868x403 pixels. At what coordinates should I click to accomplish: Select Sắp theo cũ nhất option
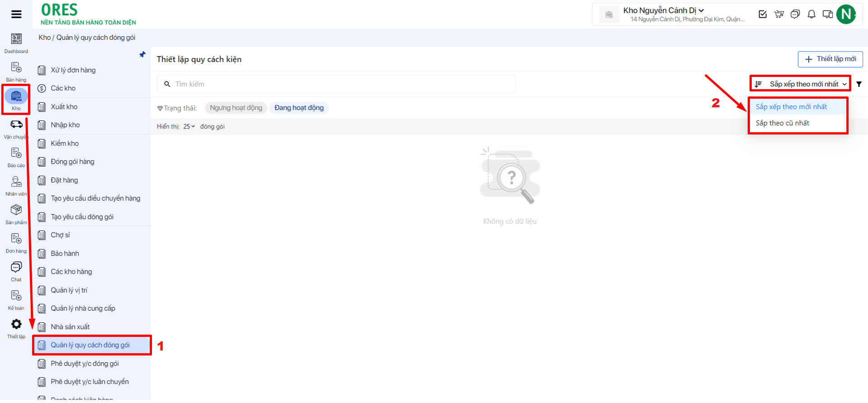[782, 123]
